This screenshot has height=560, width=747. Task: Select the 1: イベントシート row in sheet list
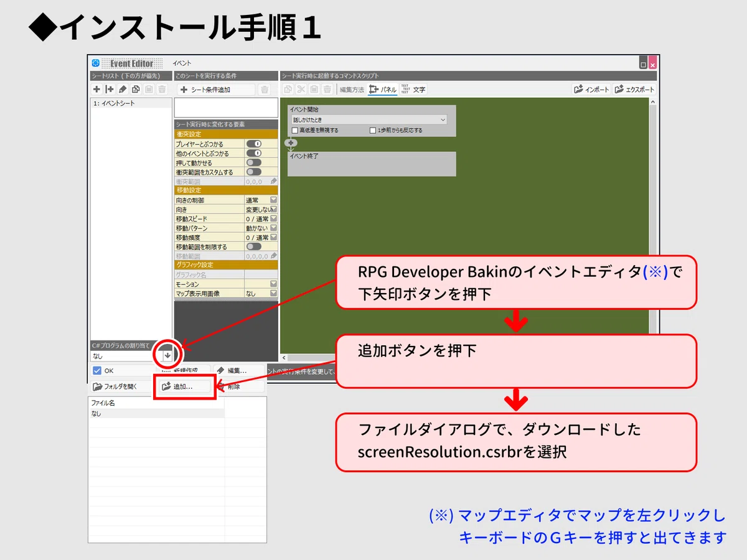pos(131,103)
